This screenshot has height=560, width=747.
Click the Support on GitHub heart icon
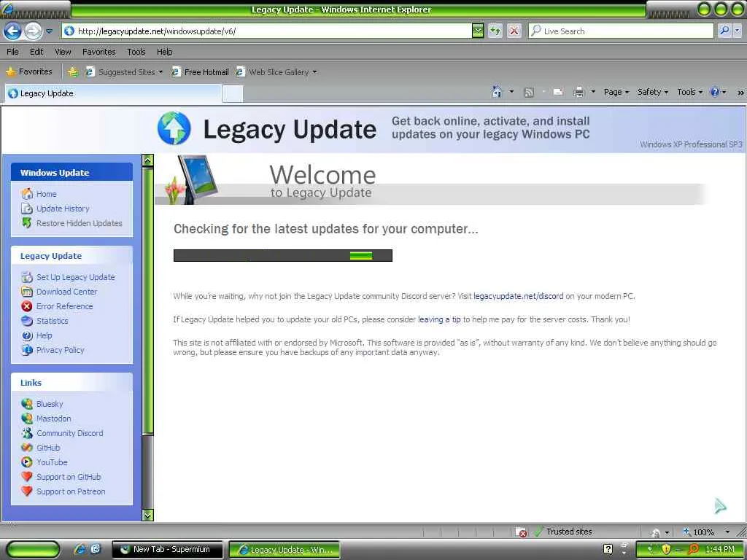[x=27, y=477]
